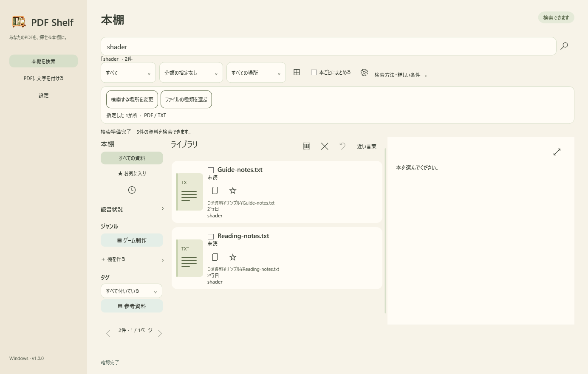Filter by 参考資料 tag
The image size is (588, 374).
pos(132,306)
